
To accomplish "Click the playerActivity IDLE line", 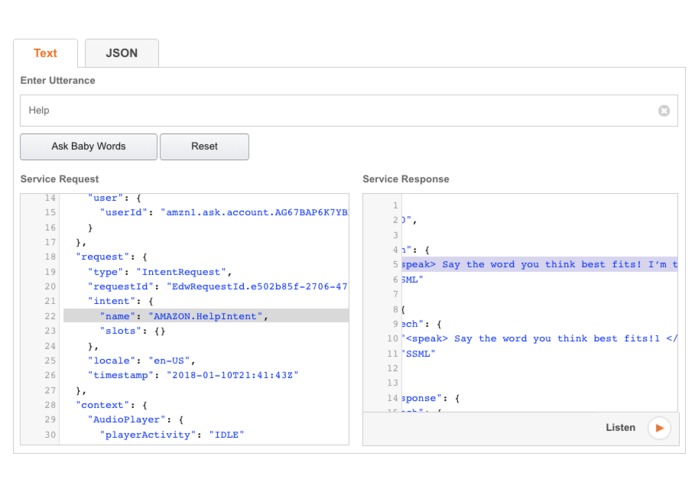I will tap(171, 434).
